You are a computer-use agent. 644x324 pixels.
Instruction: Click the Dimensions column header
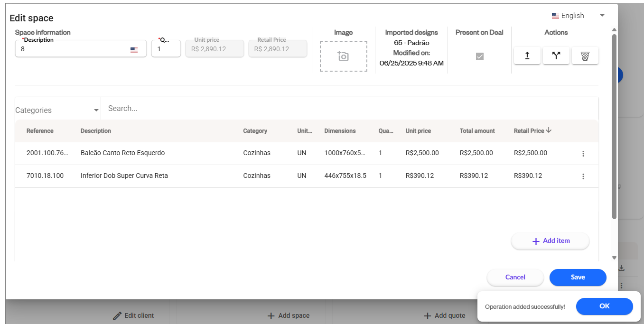click(340, 131)
